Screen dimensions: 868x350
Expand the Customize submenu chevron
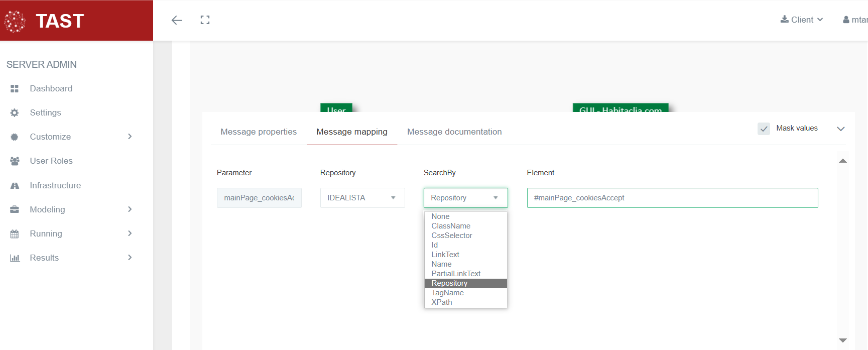[130, 137]
